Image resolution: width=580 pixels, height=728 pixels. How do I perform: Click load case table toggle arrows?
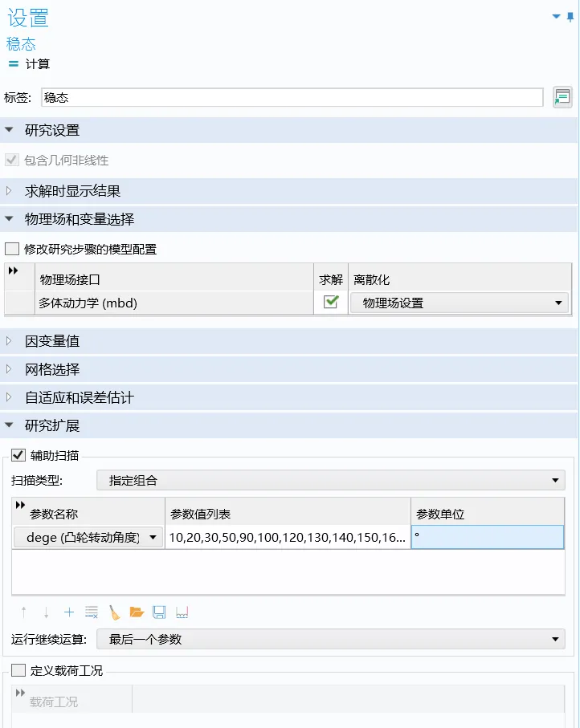click(x=20, y=693)
